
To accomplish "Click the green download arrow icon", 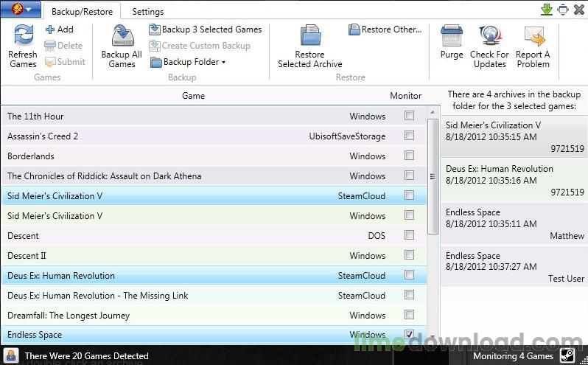I will (x=547, y=10).
